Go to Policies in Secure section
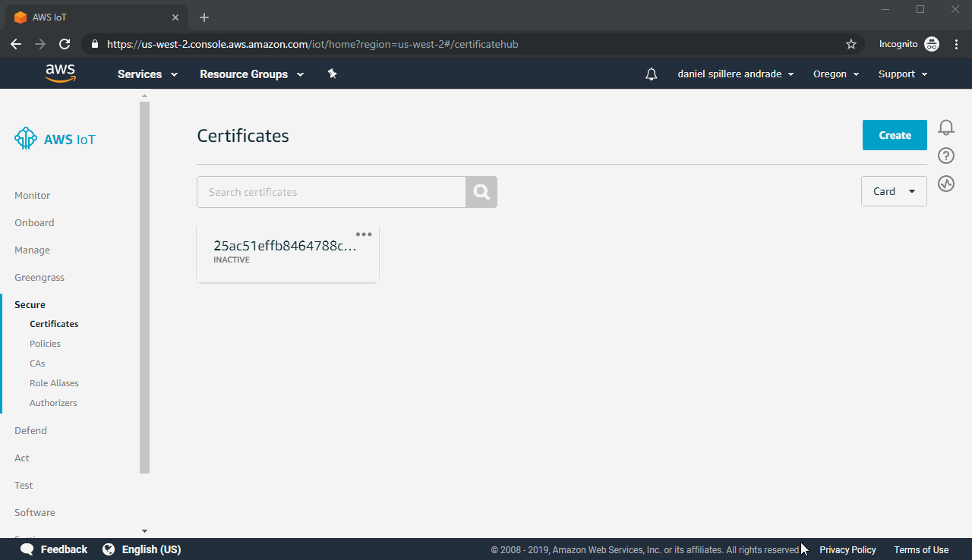The height and width of the screenshot is (560, 972). point(45,344)
